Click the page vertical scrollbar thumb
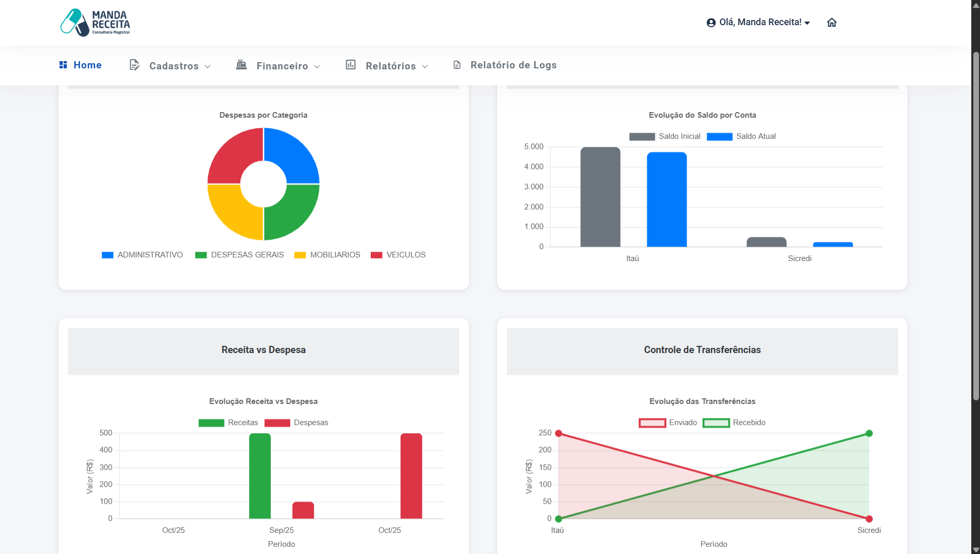This screenshot has height=554, width=980. point(975,226)
